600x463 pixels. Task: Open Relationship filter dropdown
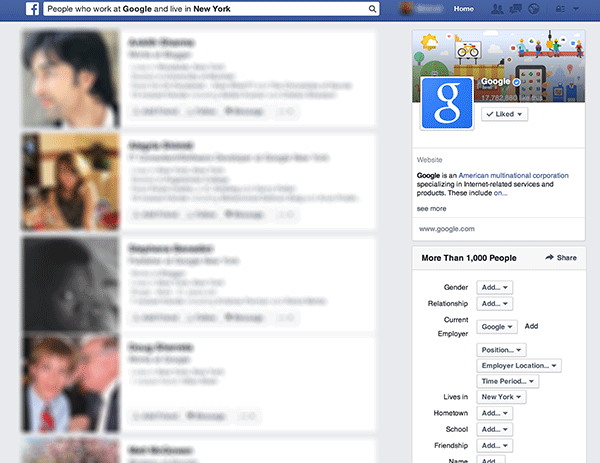click(494, 303)
